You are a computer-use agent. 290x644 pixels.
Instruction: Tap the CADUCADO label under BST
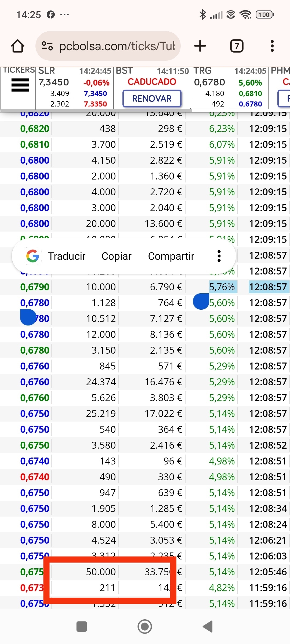[152, 82]
